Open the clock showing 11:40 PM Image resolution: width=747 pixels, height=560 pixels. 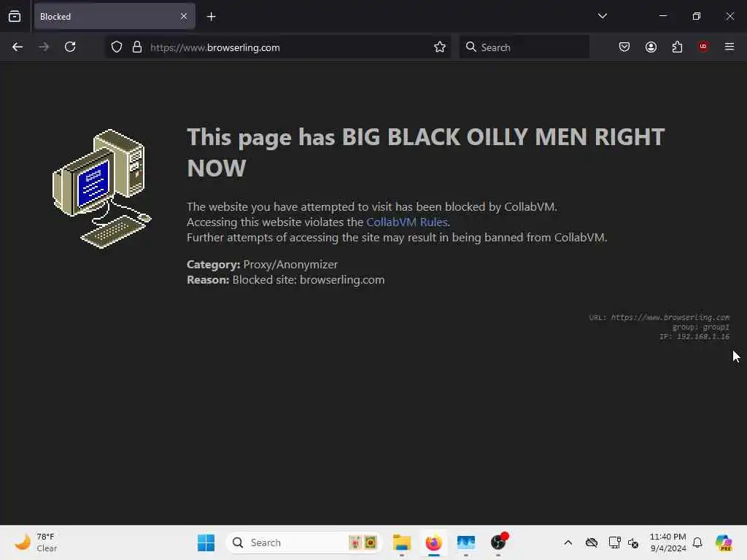click(x=668, y=542)
